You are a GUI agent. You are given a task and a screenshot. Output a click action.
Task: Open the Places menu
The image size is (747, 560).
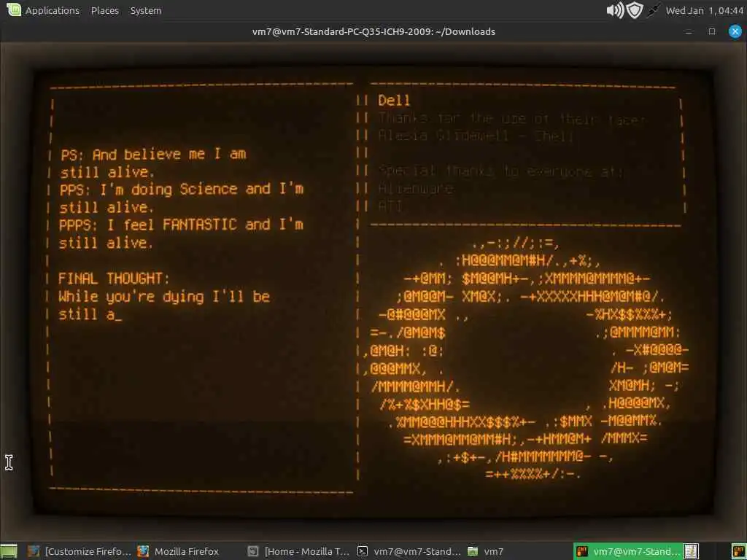[x=105, y=10]
